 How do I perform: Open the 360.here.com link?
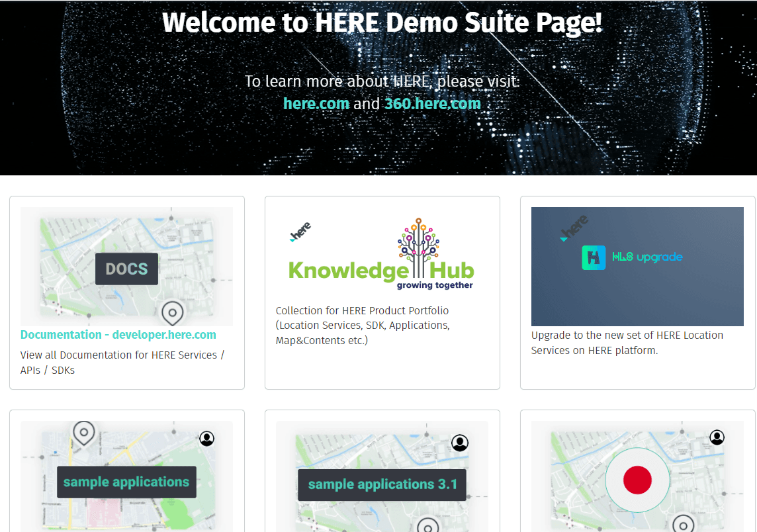pos(433,104)
